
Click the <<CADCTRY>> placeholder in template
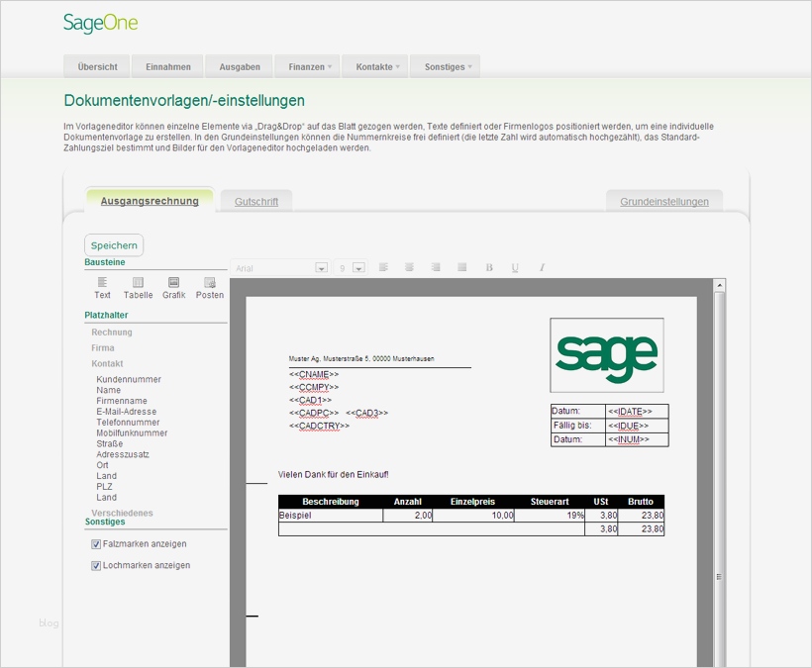(x=319, y=426)
